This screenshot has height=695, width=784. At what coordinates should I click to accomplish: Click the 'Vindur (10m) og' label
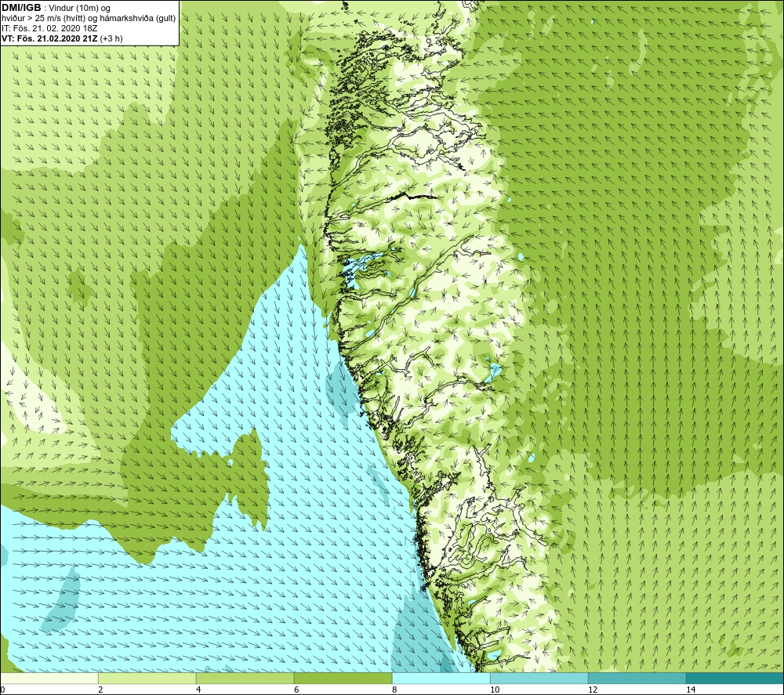tap(80, 8)
